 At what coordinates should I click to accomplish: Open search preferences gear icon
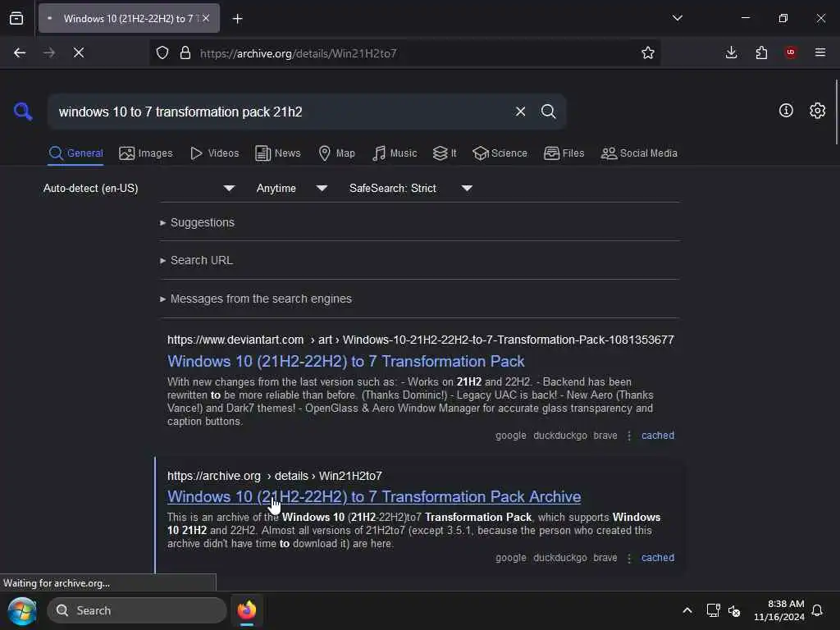[x=817, y=111]
